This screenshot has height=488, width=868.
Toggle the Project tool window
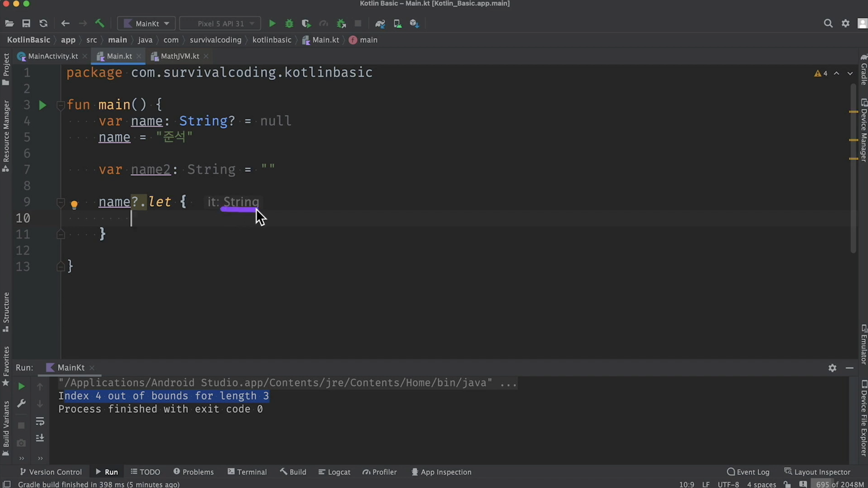click(6, 69)
